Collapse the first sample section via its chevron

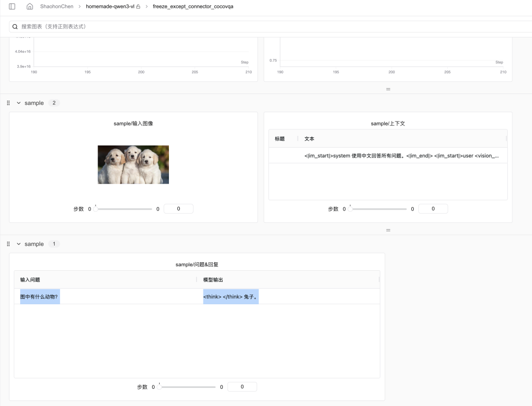[x=18, y=103]
